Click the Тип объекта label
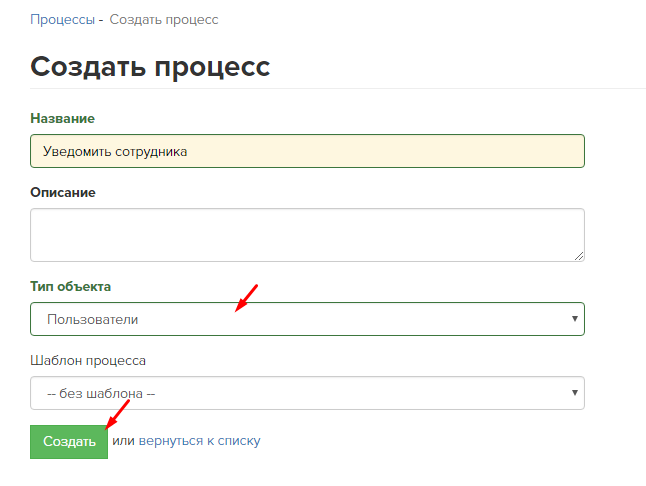 pos(70,286)
